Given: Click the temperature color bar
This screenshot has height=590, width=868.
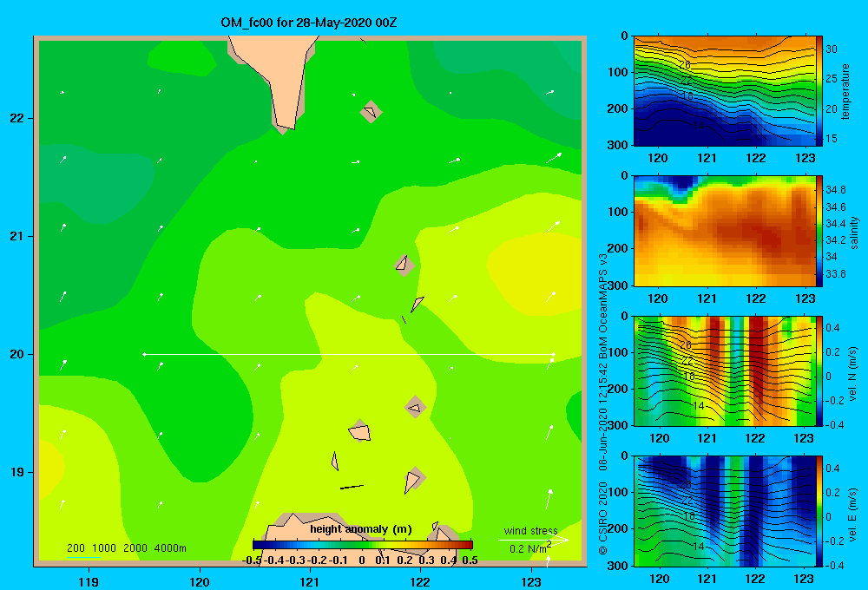Looking at the screenshot, I should 819,91.
